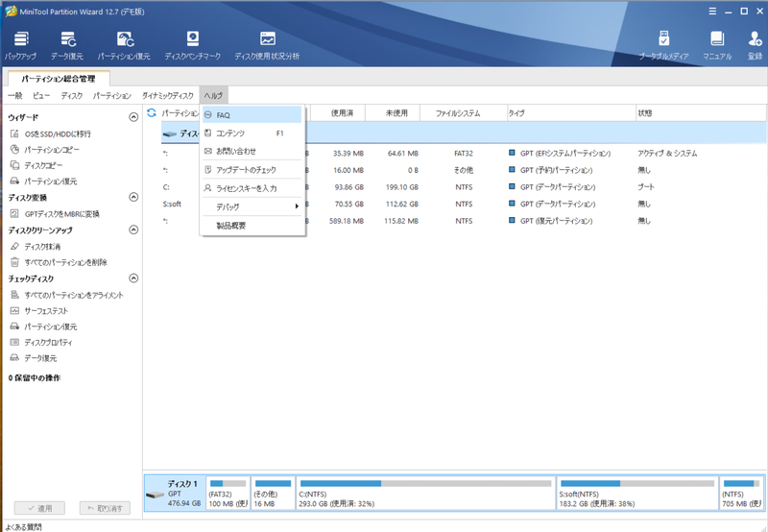Click the 取り消す undo button
Screen dimensions: 768x532
point(105,508)
